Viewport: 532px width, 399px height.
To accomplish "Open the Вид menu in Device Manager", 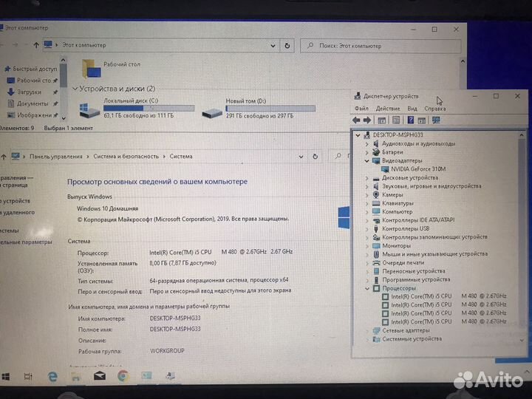I will [x=412, y=109].
